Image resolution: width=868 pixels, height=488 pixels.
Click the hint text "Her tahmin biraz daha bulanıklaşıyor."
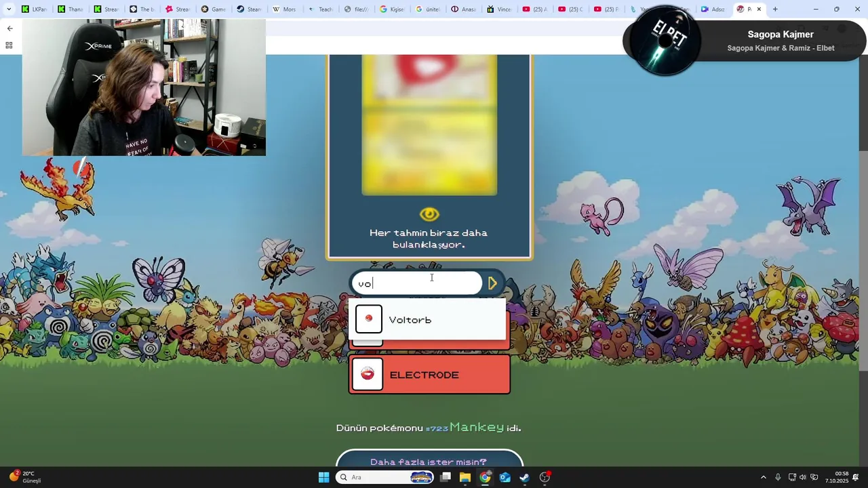(x=429, y=239)
